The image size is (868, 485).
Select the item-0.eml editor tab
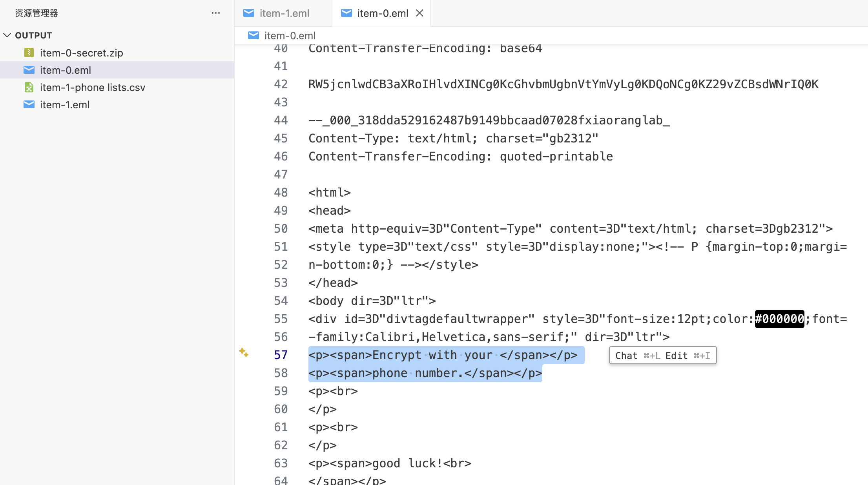tap(382, 13)
